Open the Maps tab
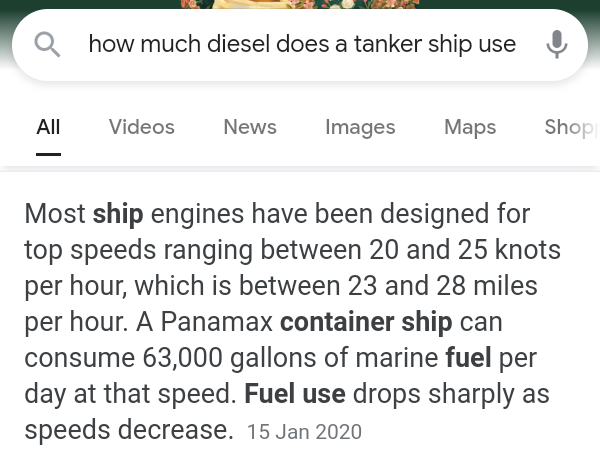The height and width of the screenshot is (470, 600). 470,128
